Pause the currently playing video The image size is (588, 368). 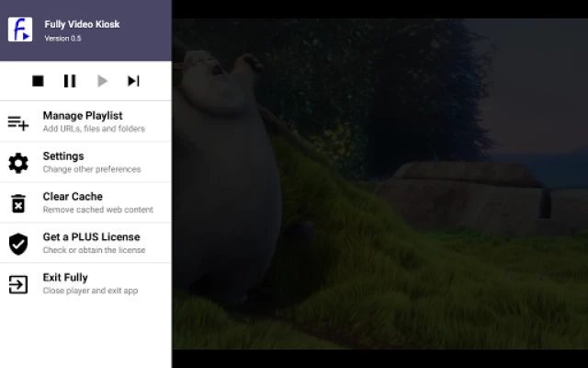(70, 81)
